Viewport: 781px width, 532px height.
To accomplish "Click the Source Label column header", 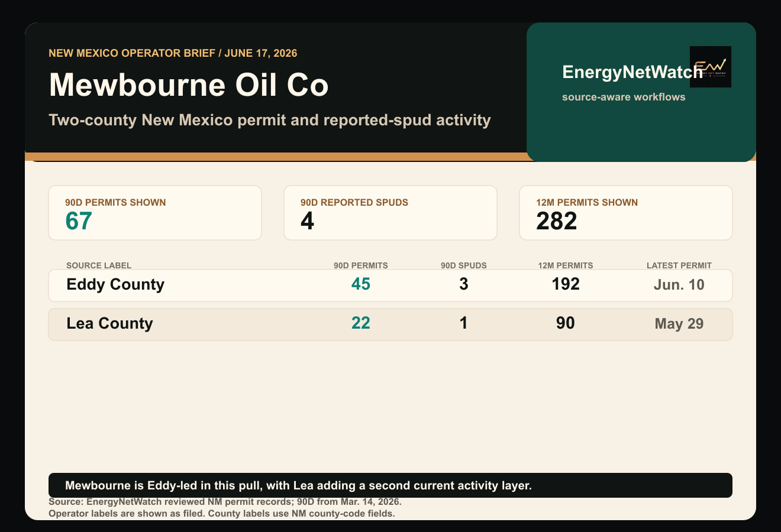I will (99, 265).
